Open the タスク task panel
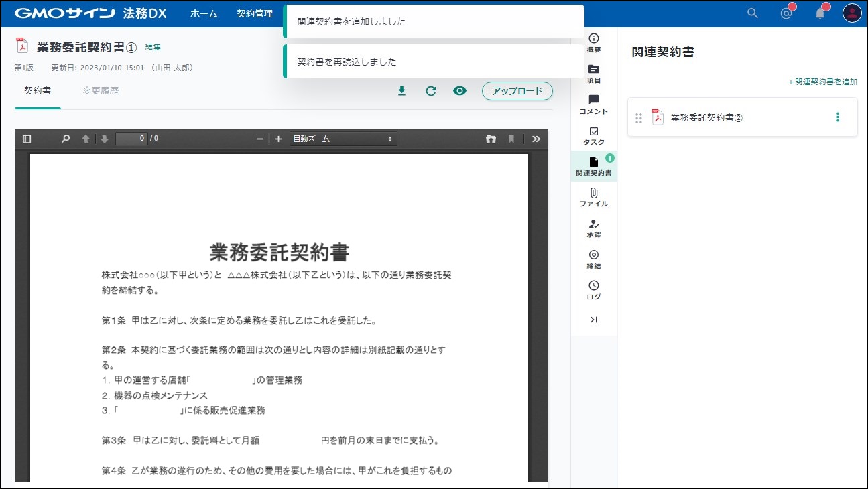Screen dimensions: 868x489 [593, 135]
